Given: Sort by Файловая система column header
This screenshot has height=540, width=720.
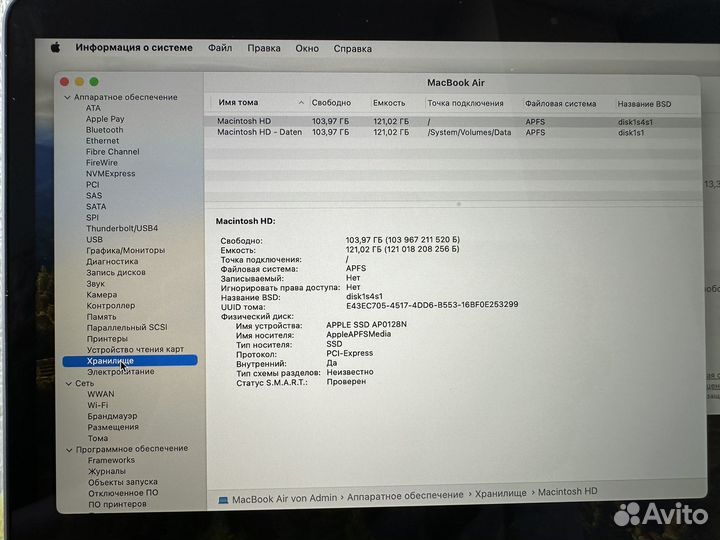Looking at the screenshot, I should click(561, 104).
